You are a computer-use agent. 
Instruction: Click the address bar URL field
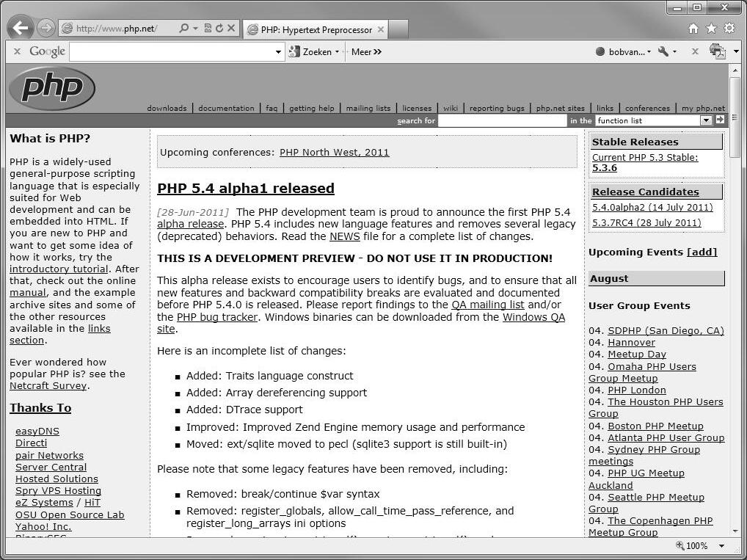pos(117,29)
